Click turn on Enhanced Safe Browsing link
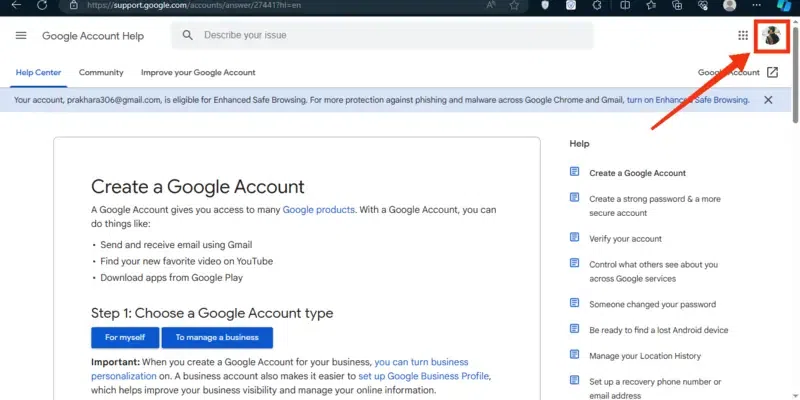 point(687,100)
